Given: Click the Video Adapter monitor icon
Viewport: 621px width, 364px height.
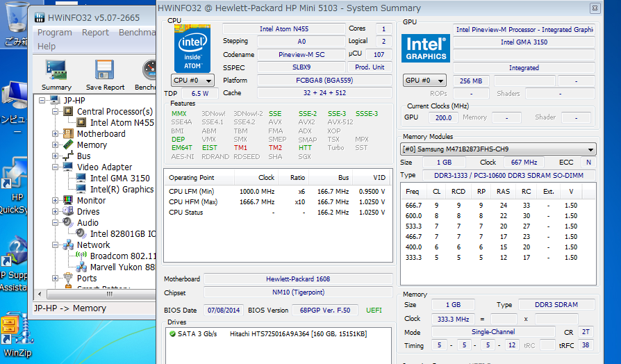Looking at the screenshot, I should [x=68, y=167].
